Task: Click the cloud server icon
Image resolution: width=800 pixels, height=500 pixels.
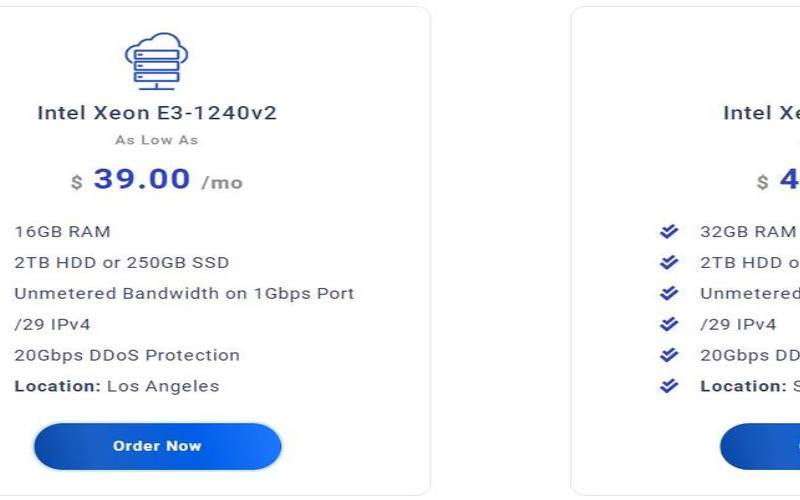Action: pyautogui.click(x=157, y=61)
